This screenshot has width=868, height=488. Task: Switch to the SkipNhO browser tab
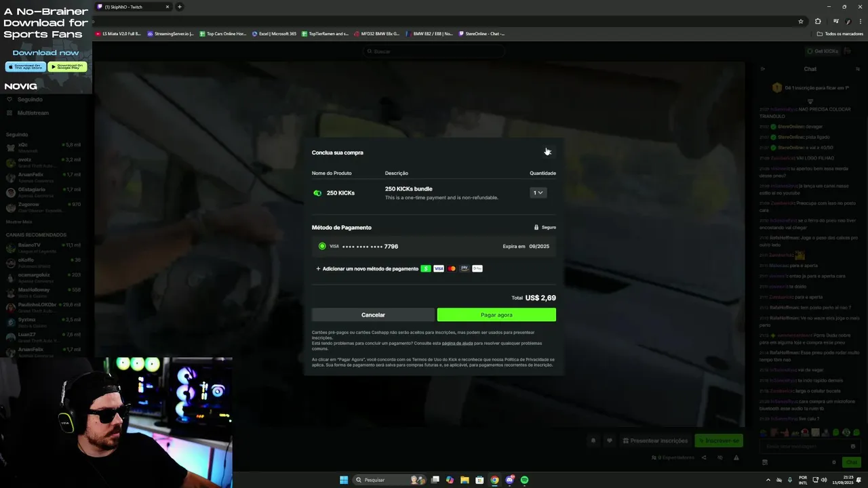coord(134,7)
